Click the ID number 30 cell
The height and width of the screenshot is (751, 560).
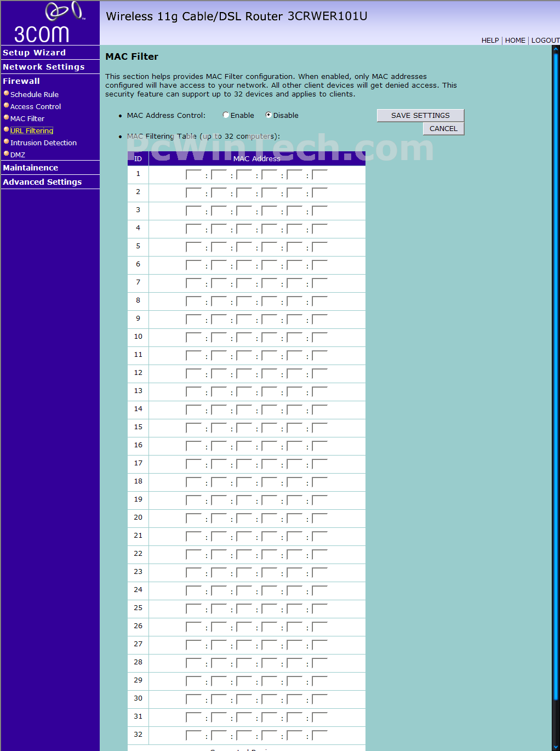[x=138, y=698]
